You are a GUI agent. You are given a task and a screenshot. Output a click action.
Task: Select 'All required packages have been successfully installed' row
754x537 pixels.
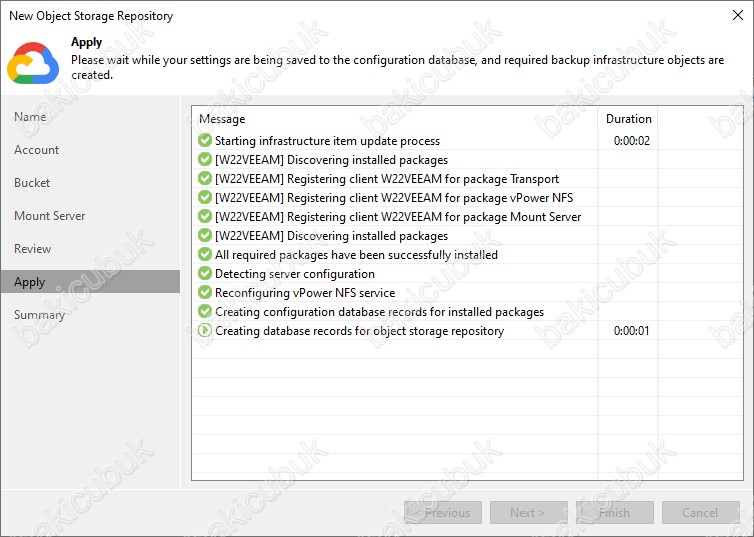(x=467, y=254)
